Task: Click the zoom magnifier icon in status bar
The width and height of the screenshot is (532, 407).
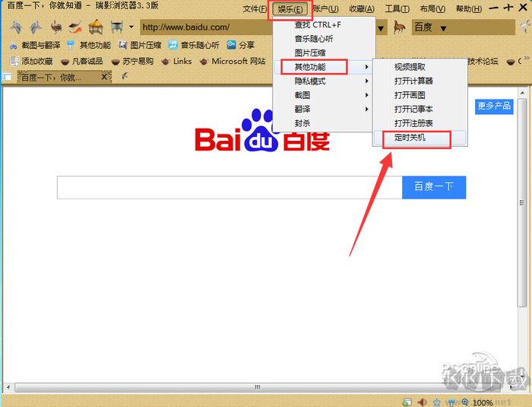Action: click(466, 402)
